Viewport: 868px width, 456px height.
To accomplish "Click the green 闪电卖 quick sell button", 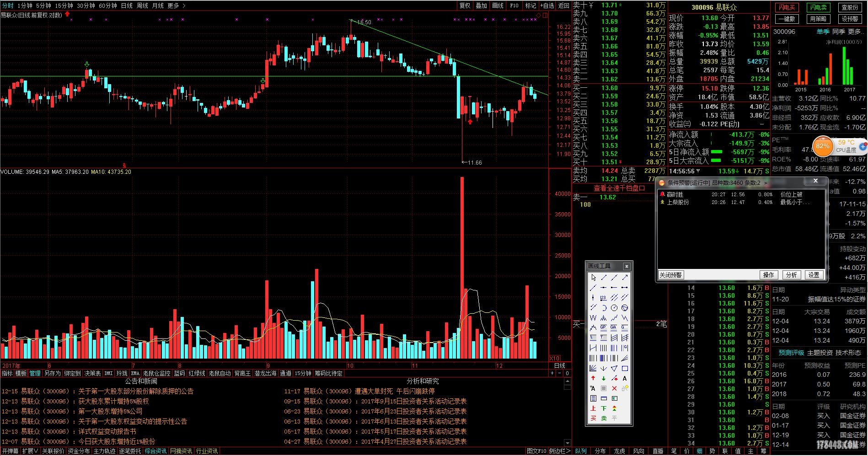I will [x=818, y=7].
